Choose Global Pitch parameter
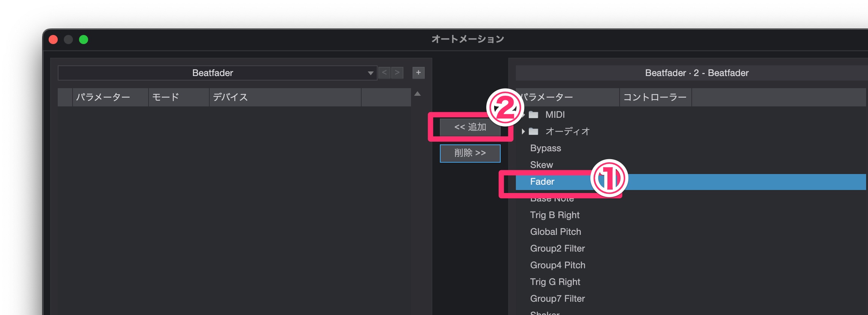 click(x=555, y=232)
